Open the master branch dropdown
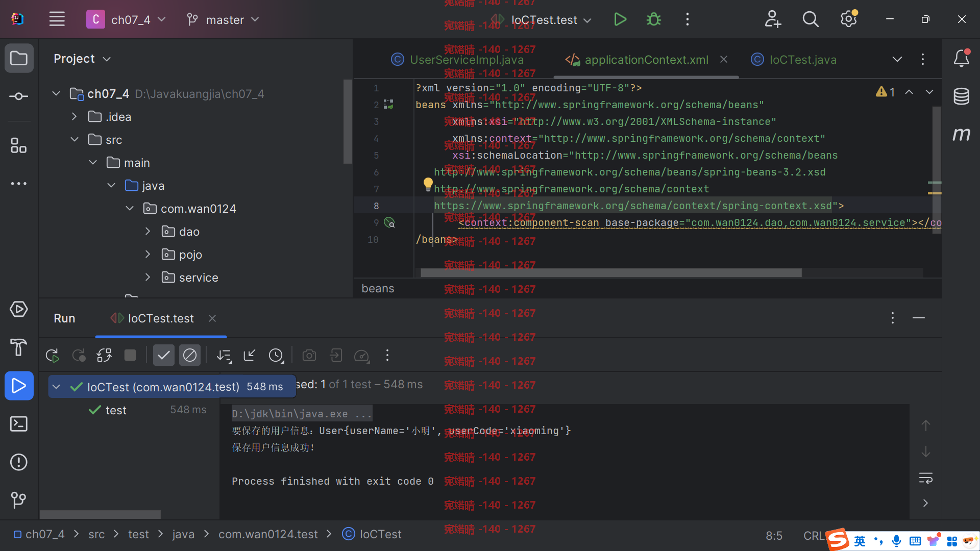980x551 pixels. point(223,19)
